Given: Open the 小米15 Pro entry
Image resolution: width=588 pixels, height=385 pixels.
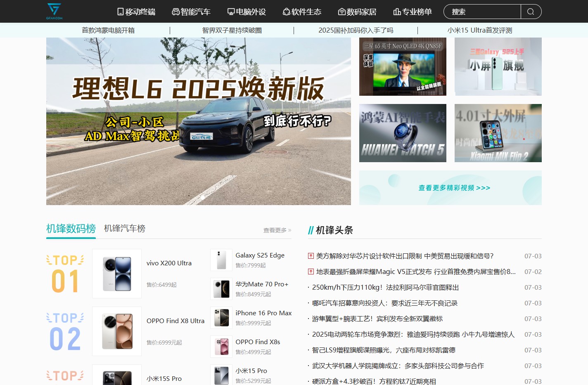Looking at the screenshot, I should pyautogui.click(x=251, y=371).
